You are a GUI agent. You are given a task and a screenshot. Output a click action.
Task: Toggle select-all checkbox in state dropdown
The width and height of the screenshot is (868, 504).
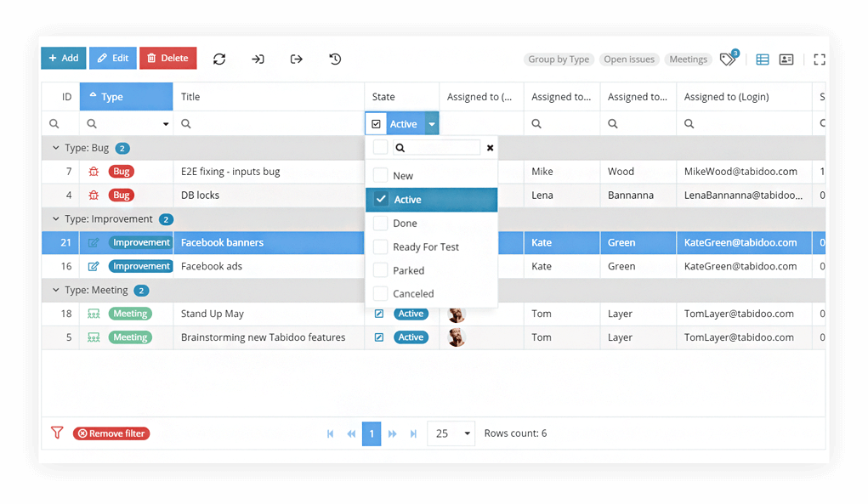pos(380,147)
